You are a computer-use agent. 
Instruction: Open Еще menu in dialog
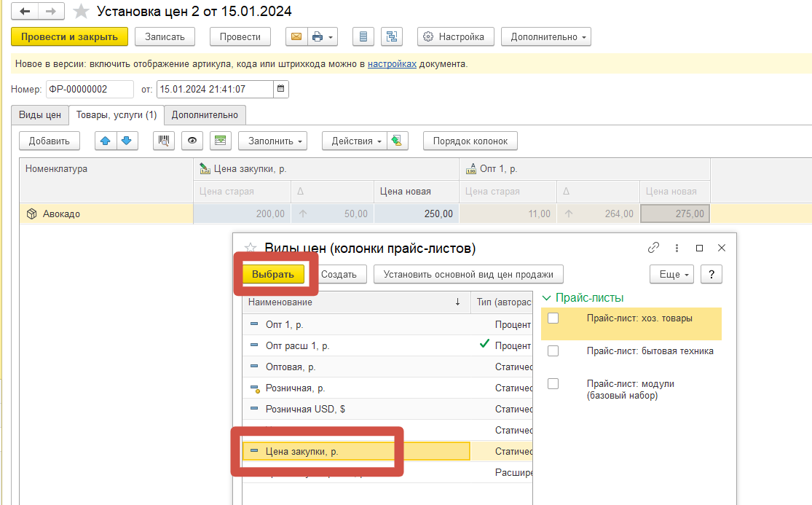(671, 275)
